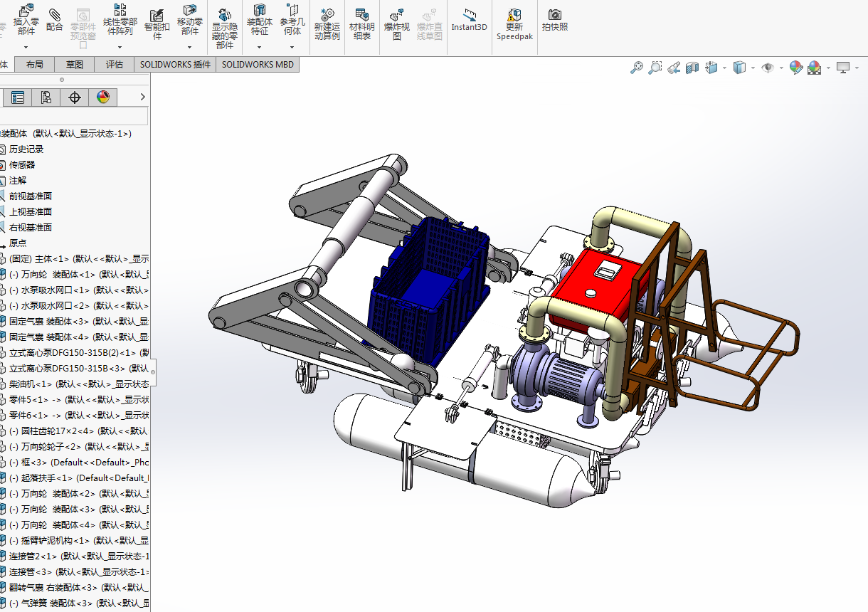Select 注解 in the feature tree

[x=18, y=180]
